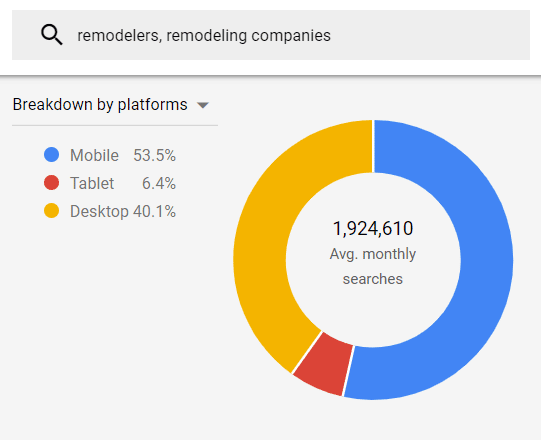Click the search field containing remodelers keywords
The image size is (541, 440).
point(271,35)
